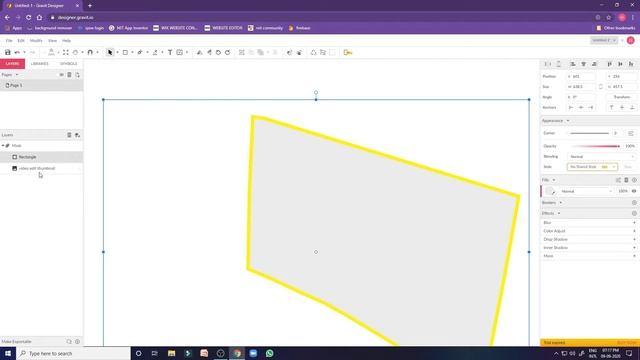
Task: Click the duplicate page icon
Action: pyautogui.click(x=77, y=75)
